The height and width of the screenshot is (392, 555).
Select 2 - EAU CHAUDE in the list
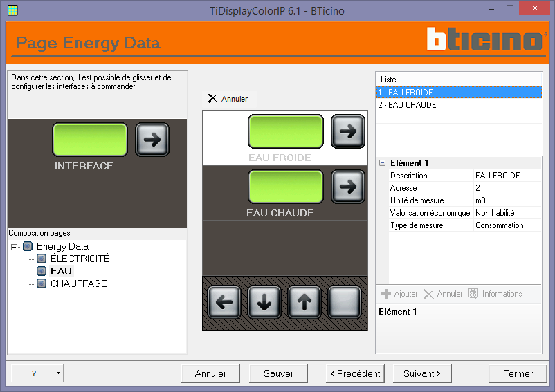click(x=459, y=105)
